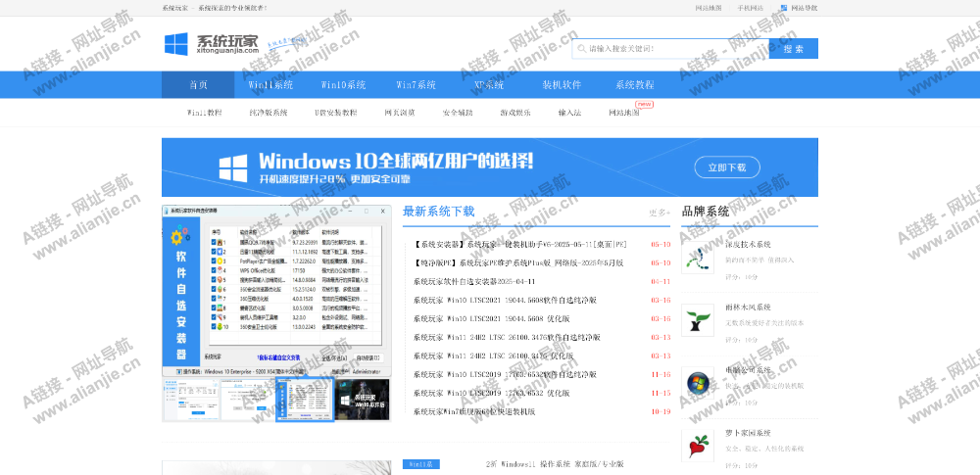Open the 深度技术系统 title link
Viewport: 980px width, 475px height.
point(748,245)
